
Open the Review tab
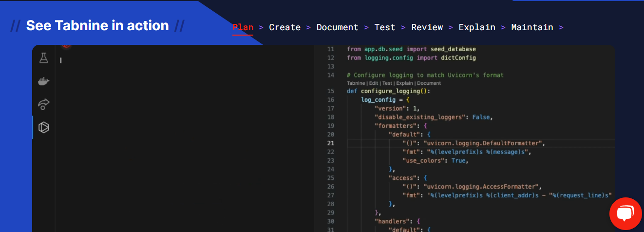[427, 27]
